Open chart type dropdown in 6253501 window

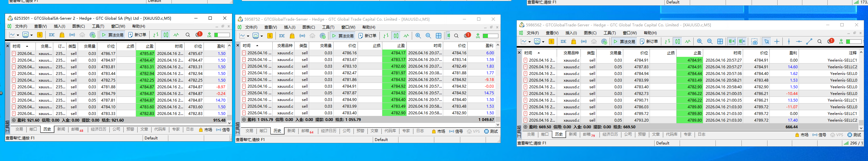pyautogui.click(x=18, y=35)
